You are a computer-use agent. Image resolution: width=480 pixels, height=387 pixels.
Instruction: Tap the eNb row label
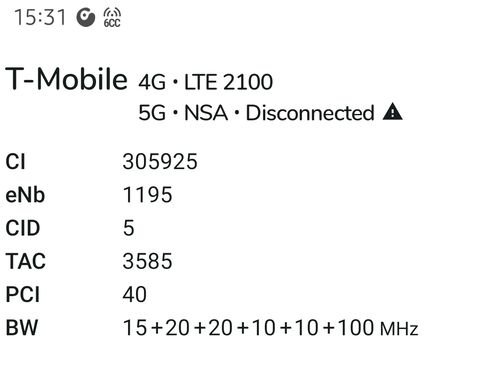pos(25,195)
